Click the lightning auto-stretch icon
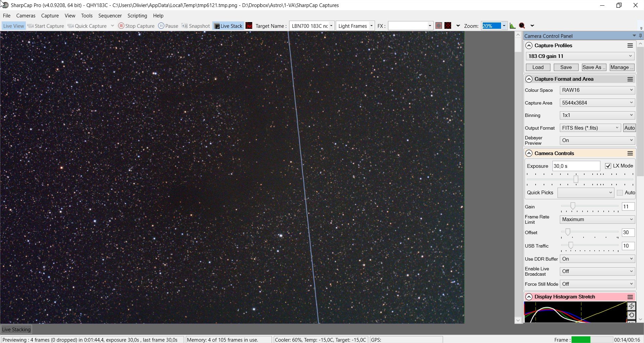 pos(631,306)
